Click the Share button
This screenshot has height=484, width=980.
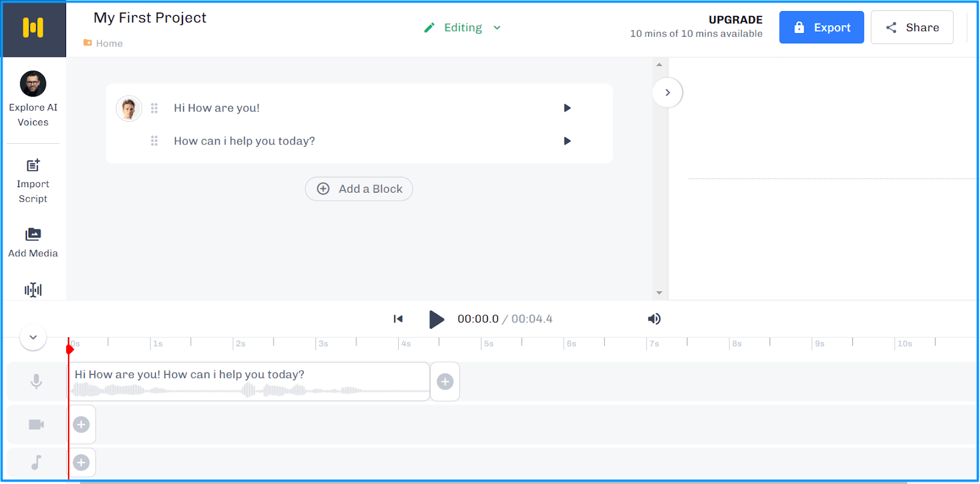912,28
